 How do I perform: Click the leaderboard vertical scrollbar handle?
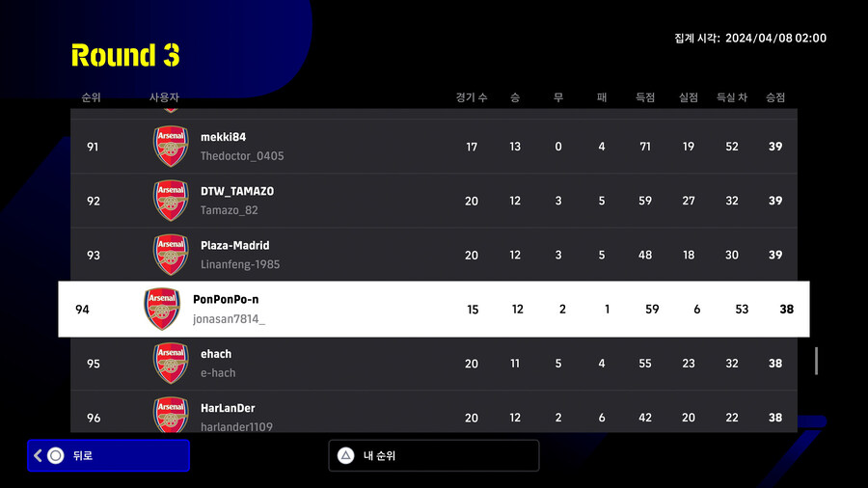(x=817, y=361)
